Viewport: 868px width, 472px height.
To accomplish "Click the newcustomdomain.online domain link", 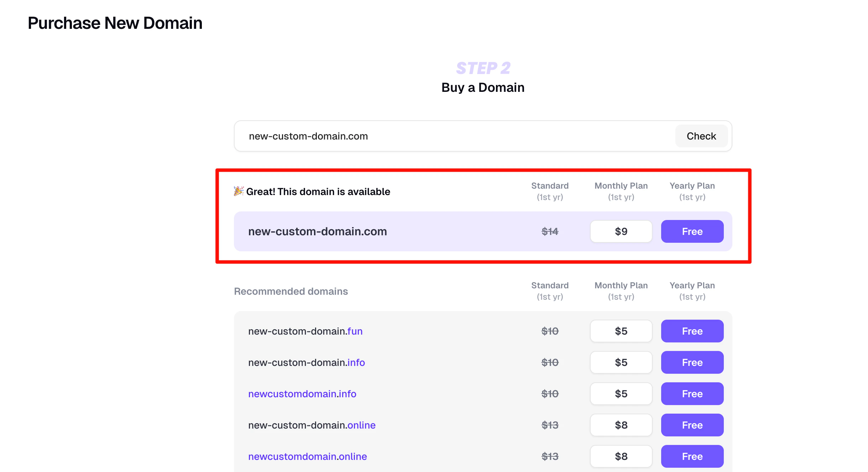I will [307, 456].
